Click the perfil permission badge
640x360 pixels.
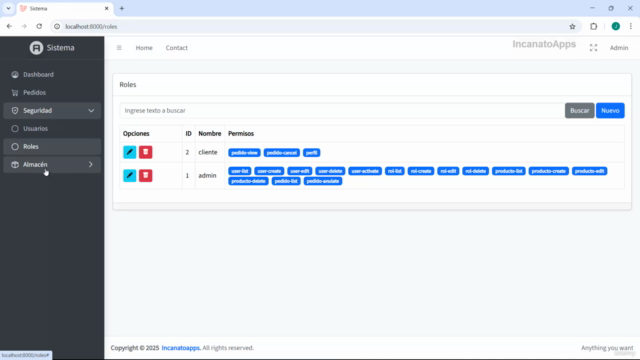click(311, 153)
